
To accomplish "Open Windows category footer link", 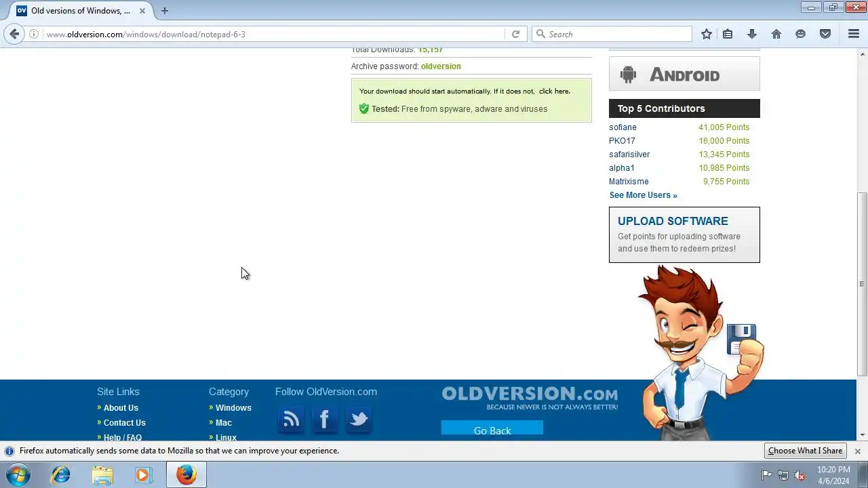I will click(233, 408).
